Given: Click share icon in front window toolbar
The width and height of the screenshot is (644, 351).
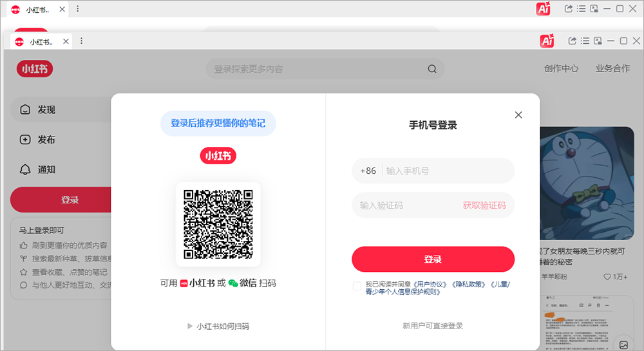Looking at the screenshot, I should 572,41.
